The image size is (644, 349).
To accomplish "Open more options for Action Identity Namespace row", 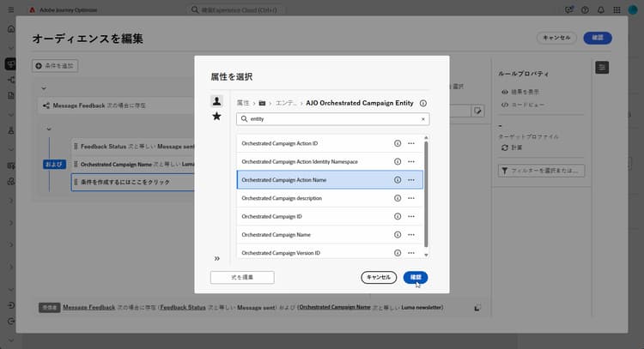I will pyautogui.click(x=411, y=161).
